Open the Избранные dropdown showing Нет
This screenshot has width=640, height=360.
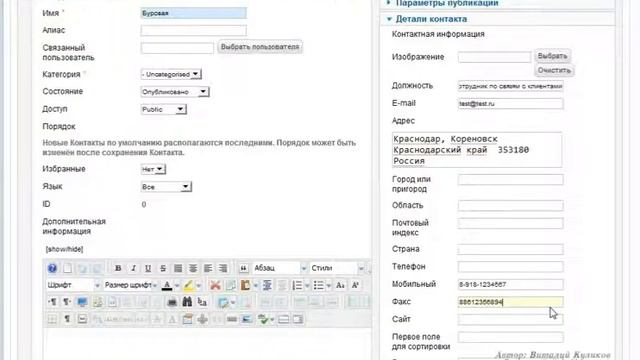153,169
